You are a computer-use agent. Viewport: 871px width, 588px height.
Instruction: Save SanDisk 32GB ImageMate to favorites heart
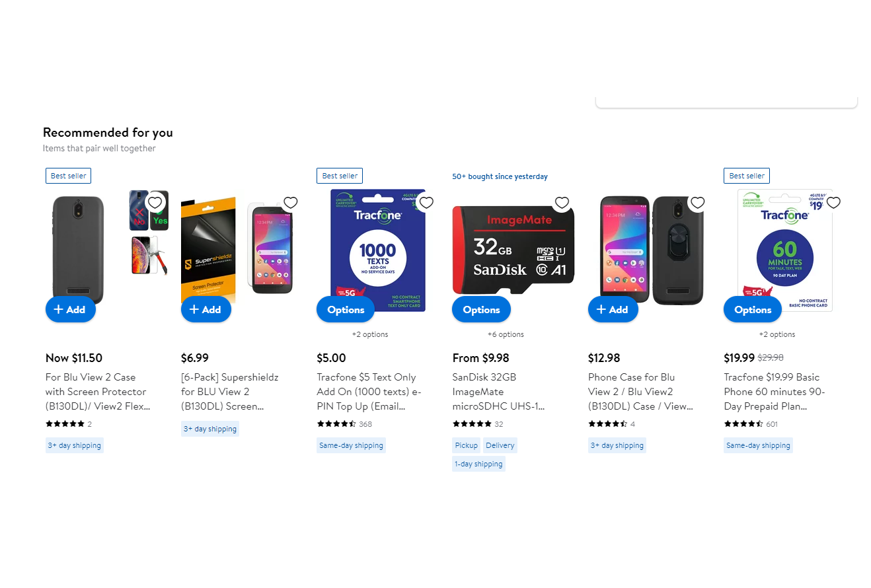point(562,203)
